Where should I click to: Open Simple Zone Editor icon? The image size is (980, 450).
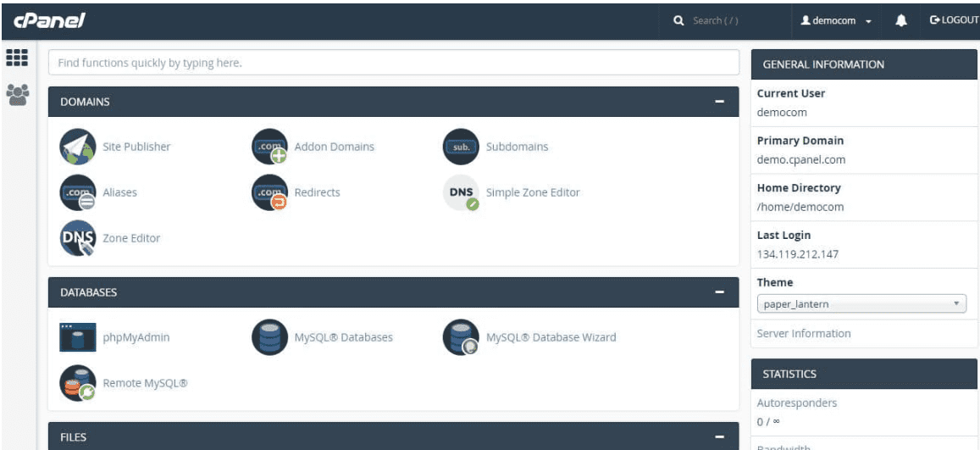click(461, 192)
